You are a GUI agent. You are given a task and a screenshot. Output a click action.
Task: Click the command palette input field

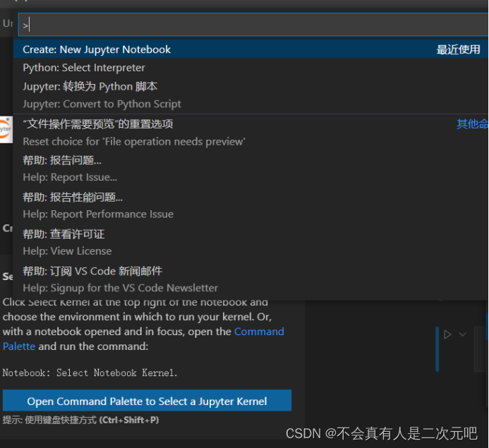[253, 25]
